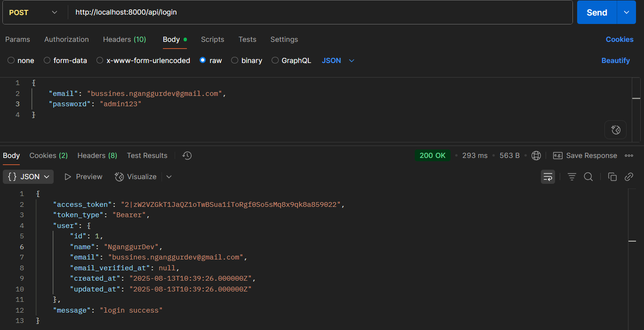Open the Test Results tab

(x=147, y=156)
